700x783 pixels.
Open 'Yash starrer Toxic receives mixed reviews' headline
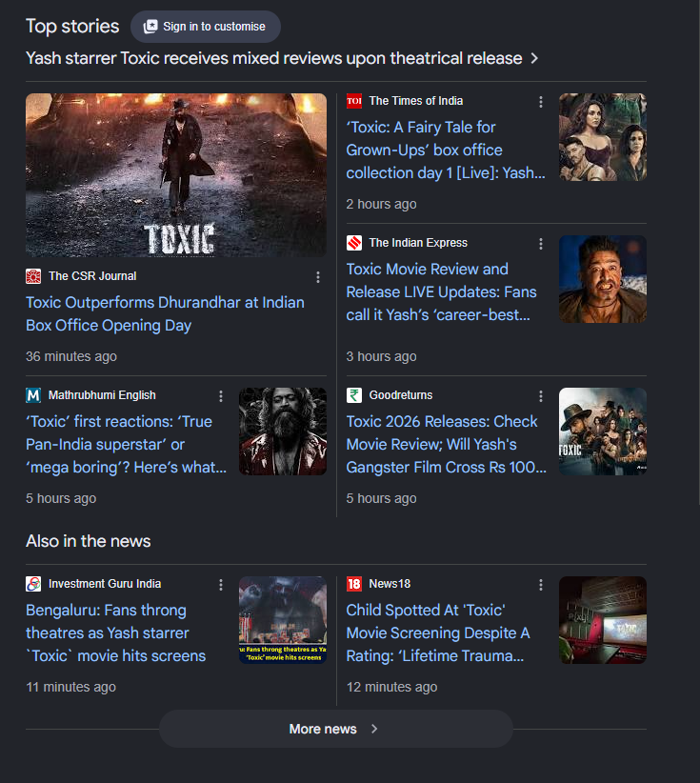pyautogui.click(x=273, y=58)
